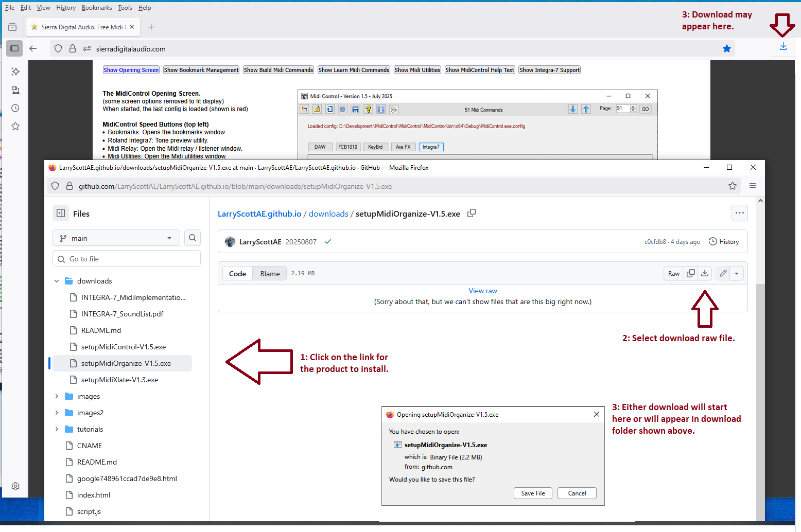
Task: Open the LarryScottAE.github.io breadcrumb link
Action: (259, 214)
